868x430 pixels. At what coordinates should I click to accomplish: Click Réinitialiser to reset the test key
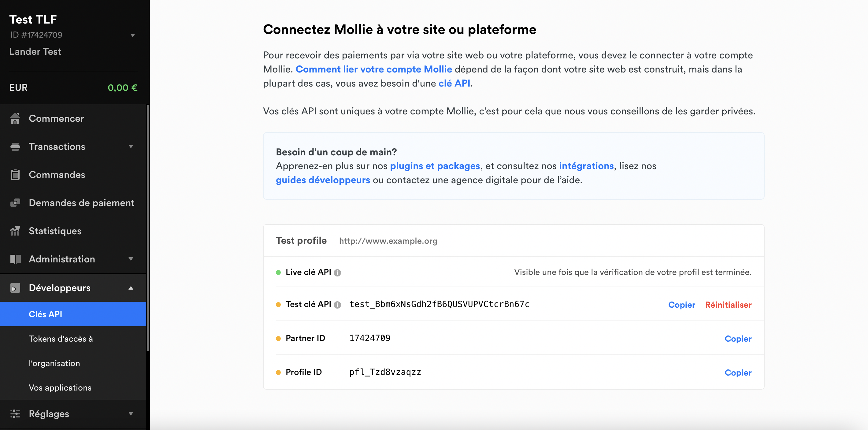click(x=729, y=305)
